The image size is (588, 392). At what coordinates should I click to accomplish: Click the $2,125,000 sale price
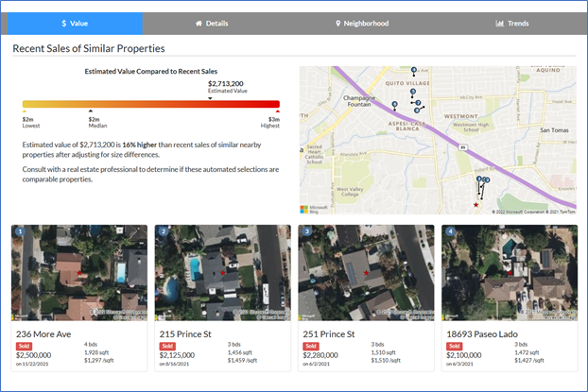click(x=177, y=355)
